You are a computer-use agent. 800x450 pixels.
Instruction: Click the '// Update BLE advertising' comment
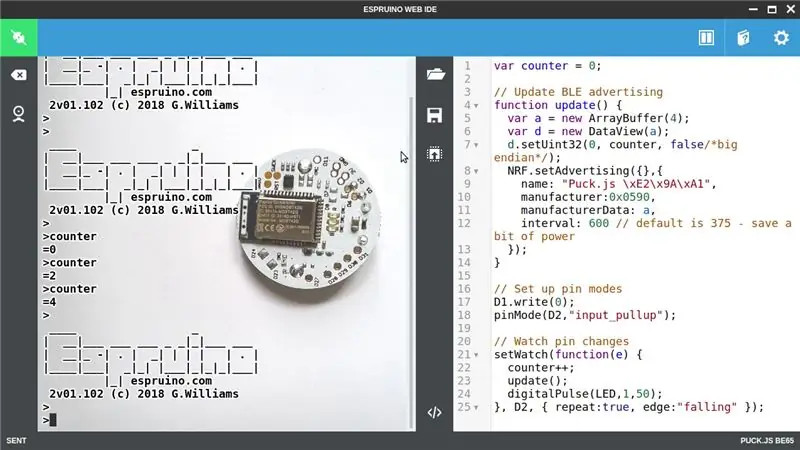click(x=578, y=92)
